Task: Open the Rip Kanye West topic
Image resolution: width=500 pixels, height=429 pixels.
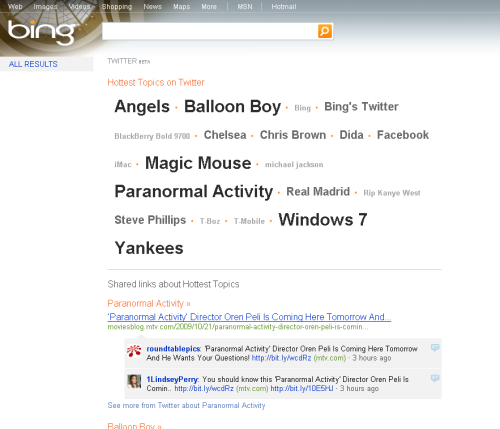Action: click(x=392, y=193)
